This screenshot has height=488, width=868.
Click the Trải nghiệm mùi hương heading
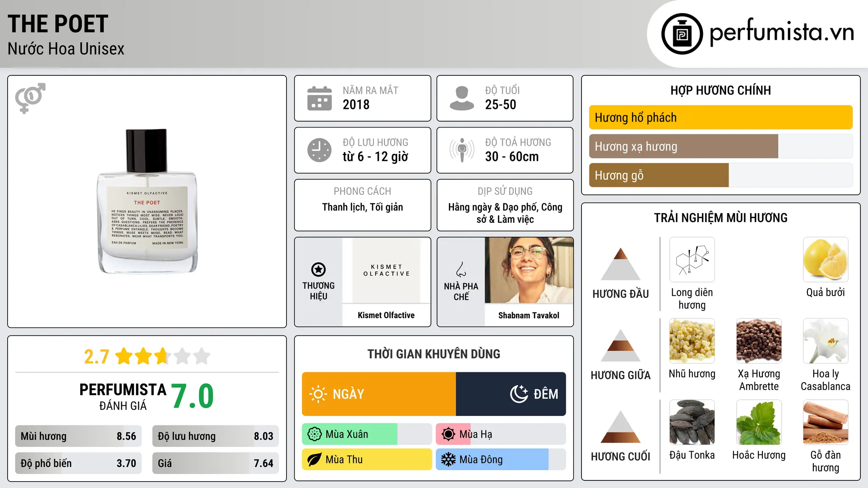point(721,218)
